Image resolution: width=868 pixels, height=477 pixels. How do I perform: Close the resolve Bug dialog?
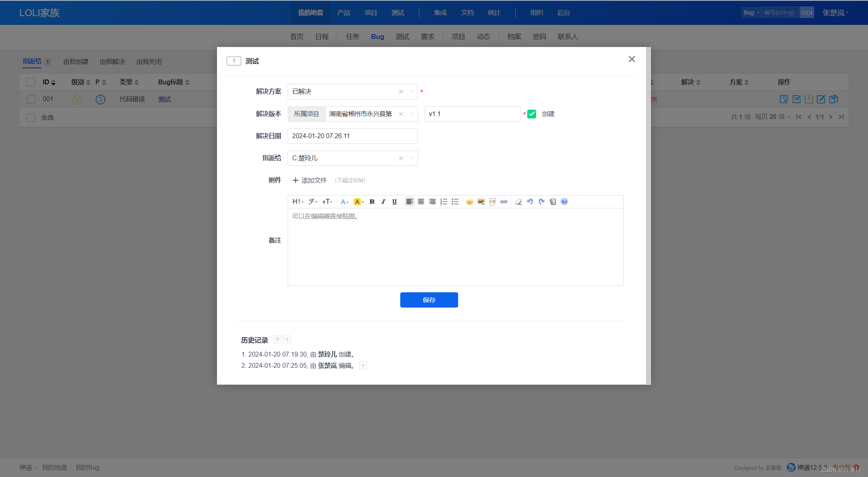pos(632,59)
